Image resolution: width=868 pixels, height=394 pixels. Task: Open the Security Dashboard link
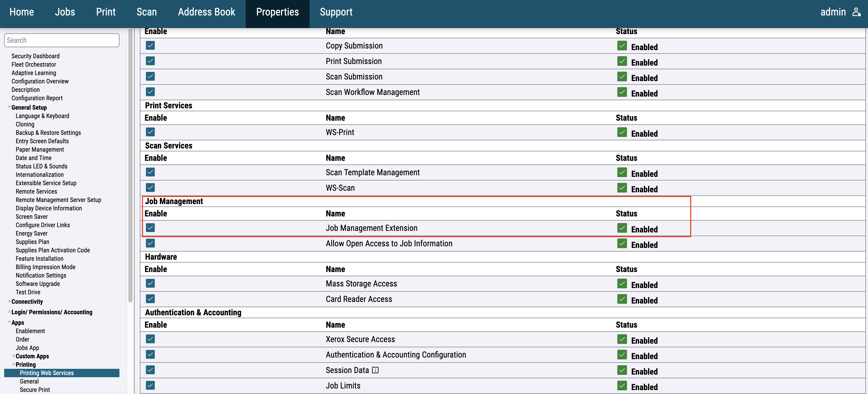point(35,56)
